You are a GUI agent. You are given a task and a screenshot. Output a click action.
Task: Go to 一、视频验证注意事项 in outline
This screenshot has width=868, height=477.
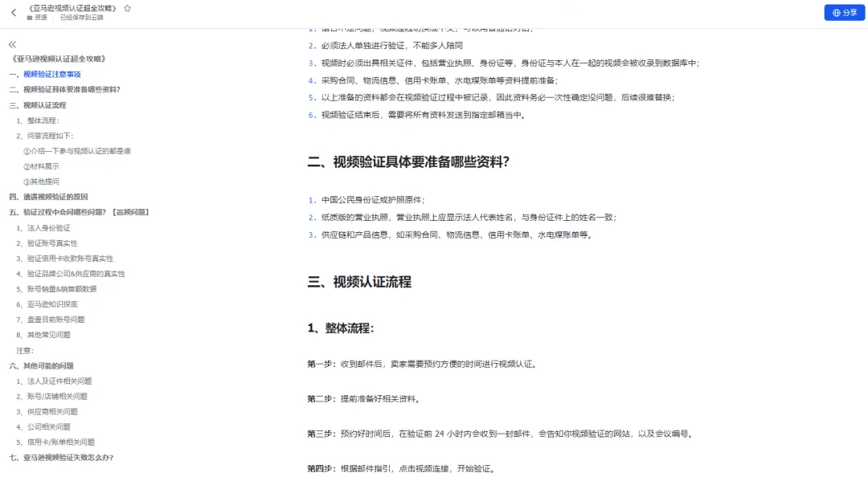coord(45,74)
